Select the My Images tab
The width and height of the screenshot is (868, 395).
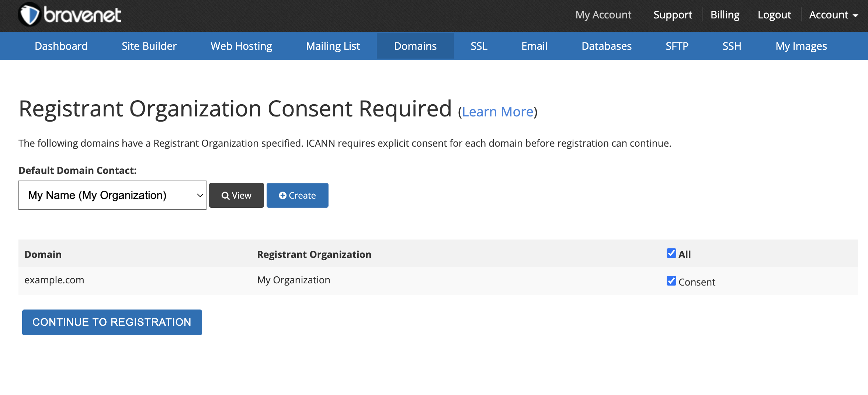tap(801, 46)
